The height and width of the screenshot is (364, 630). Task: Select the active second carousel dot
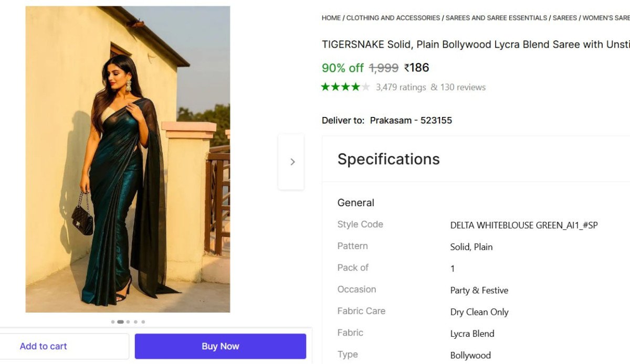coord(120,322)
